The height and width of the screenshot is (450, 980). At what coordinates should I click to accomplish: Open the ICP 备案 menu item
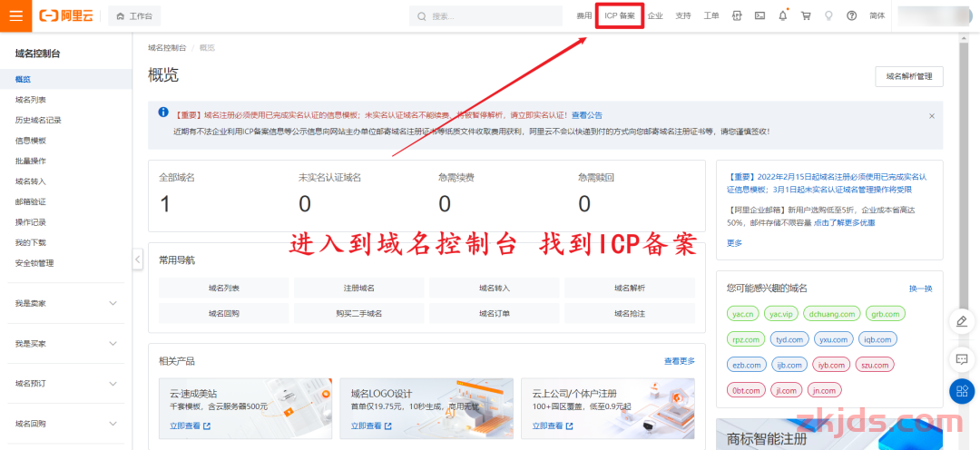pyautogui.click(x=620, y=16)
